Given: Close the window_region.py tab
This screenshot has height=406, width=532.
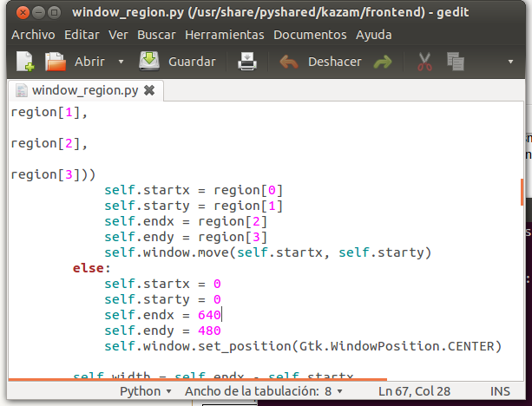Looking at the screenshot, I should click(149, 90).
